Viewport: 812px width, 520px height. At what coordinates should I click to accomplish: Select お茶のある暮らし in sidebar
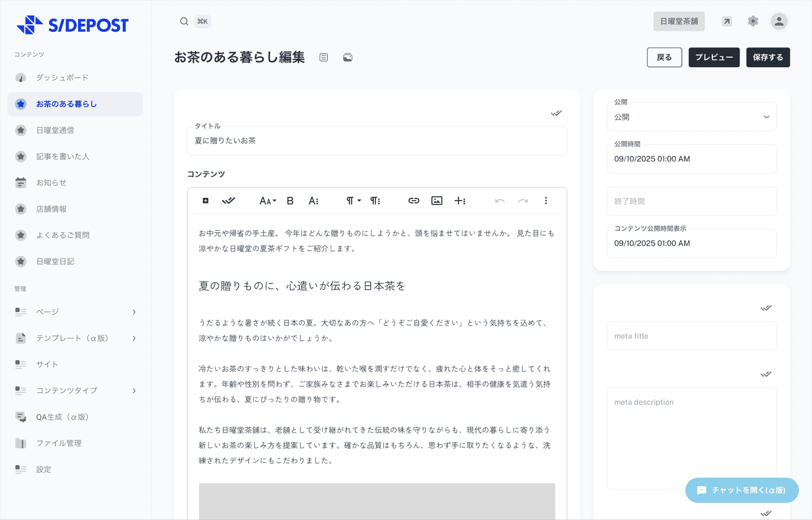tap(75, 104)
